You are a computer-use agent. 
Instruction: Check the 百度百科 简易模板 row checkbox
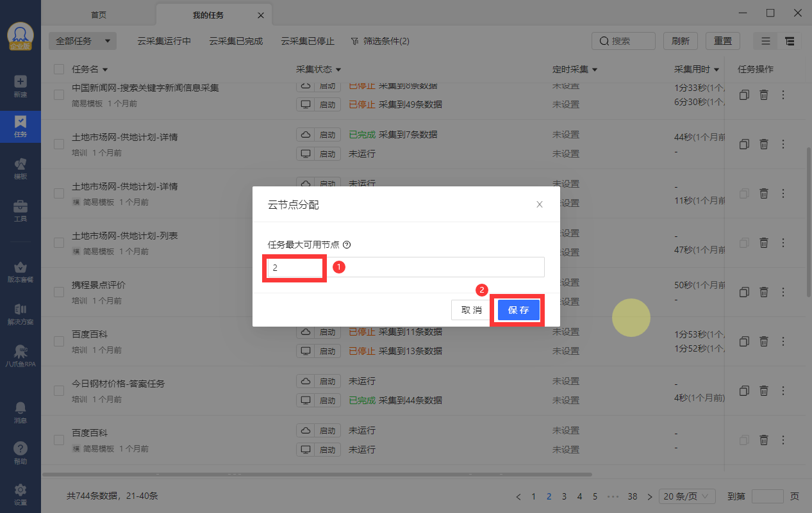[59, 440]
